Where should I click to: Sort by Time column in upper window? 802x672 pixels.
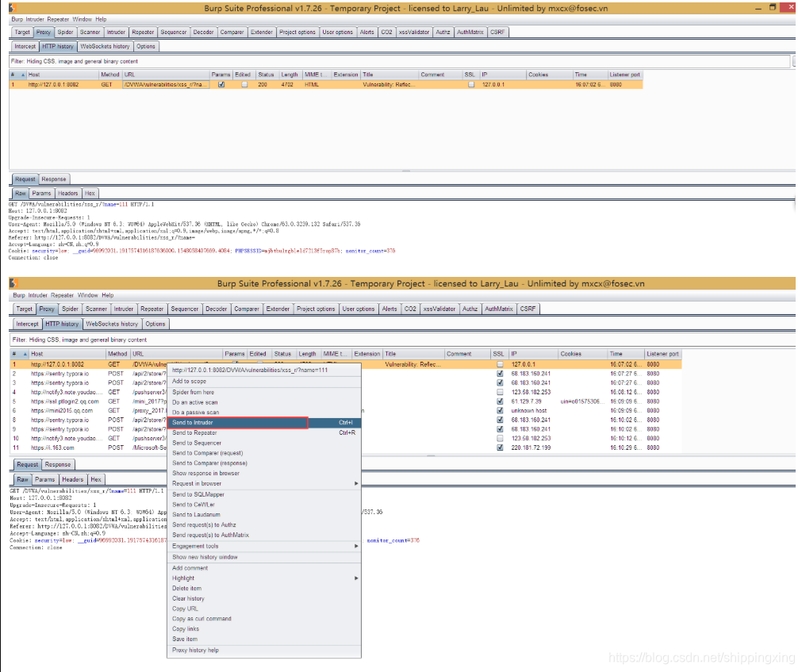pyautogui.click(x=589, y=75)
